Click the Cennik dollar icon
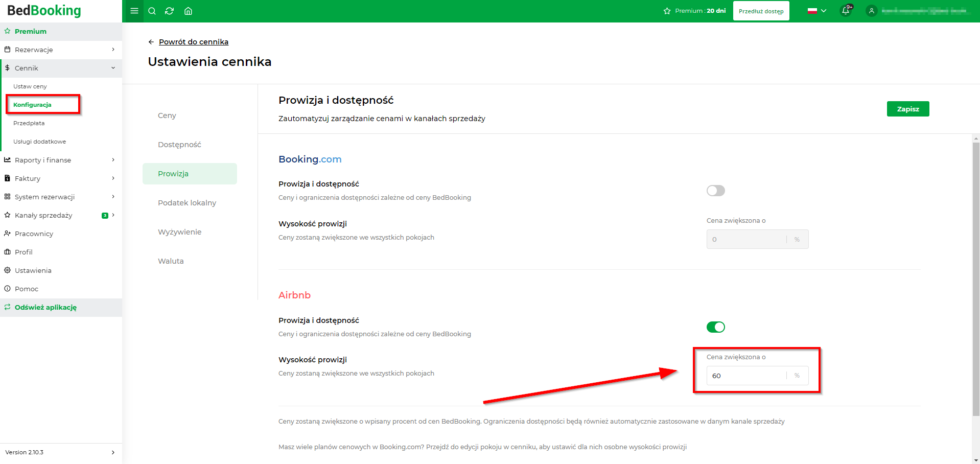Viewport: 980px width, 464px height. coord(7,68)
